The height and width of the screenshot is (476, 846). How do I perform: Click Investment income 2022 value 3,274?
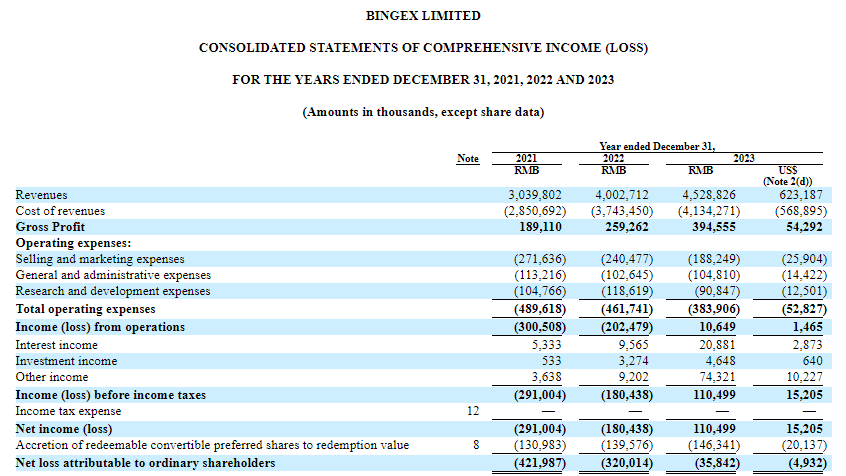coord(633,361)
